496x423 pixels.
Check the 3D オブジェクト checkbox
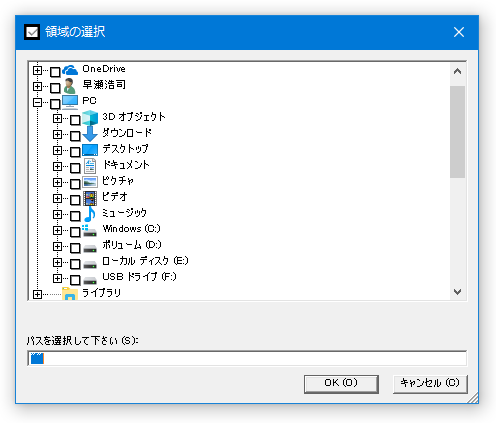tap(75, 120)
